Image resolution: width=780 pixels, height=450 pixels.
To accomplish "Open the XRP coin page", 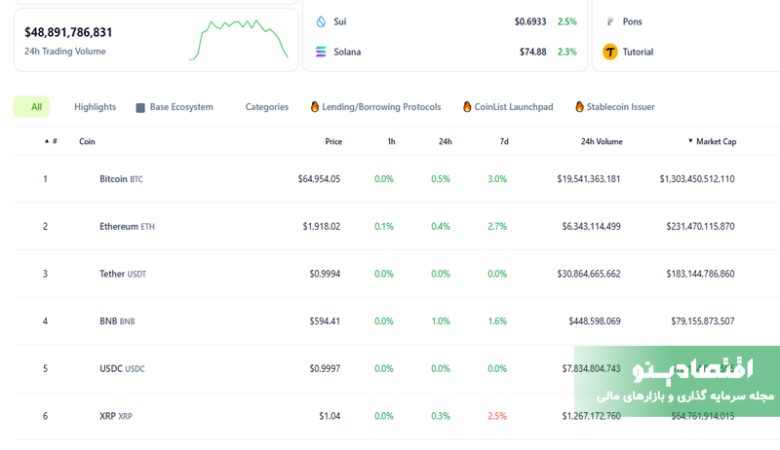I will point(115,416).
